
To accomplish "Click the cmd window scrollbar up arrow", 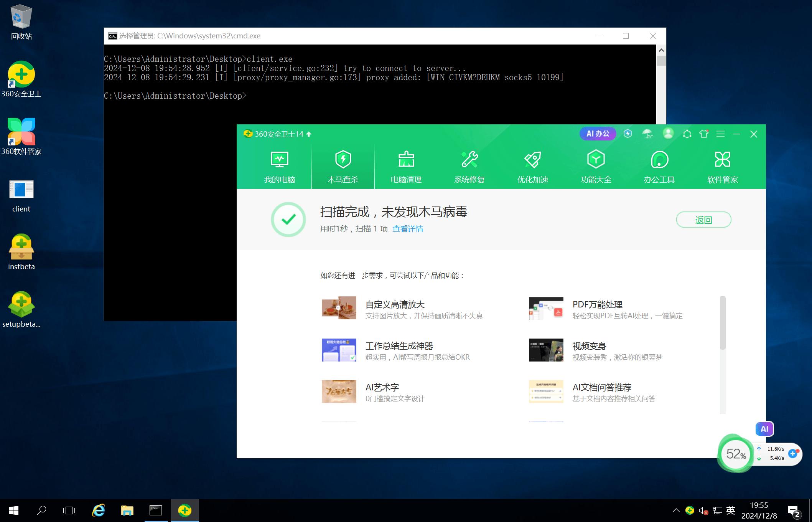I will [x=661, y=50].
